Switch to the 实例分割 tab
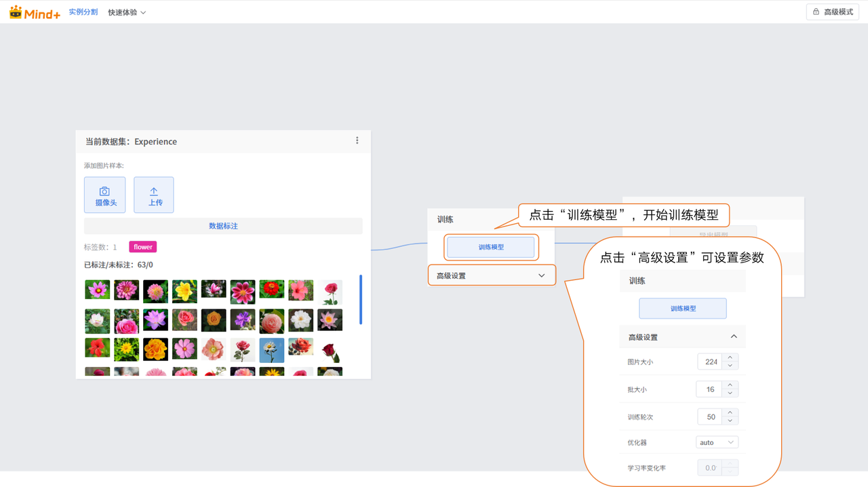 tap(83, 12)
